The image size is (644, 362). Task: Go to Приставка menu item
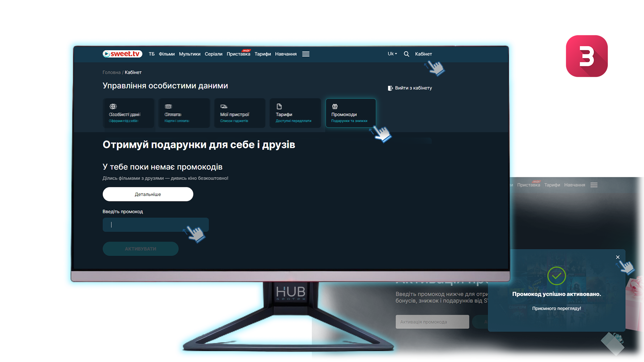238,54
